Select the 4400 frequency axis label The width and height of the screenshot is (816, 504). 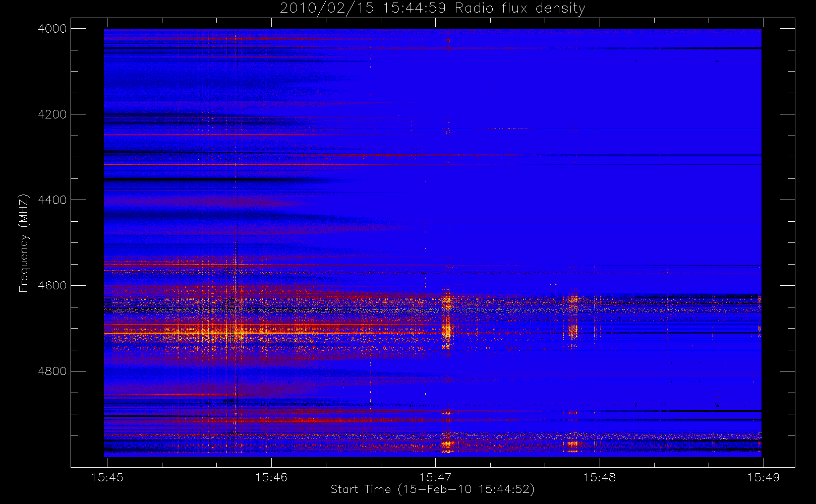tap(52, 200)
